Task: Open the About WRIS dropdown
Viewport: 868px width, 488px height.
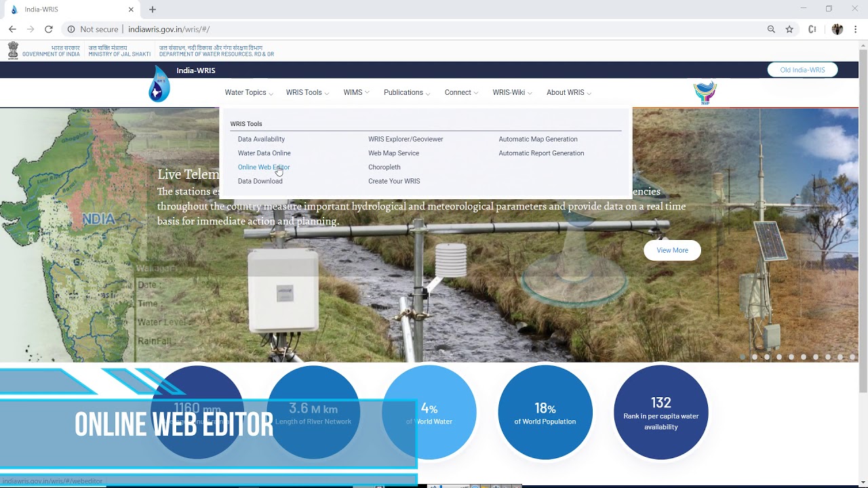Action: pyautogui.click(x=569, y=93)
